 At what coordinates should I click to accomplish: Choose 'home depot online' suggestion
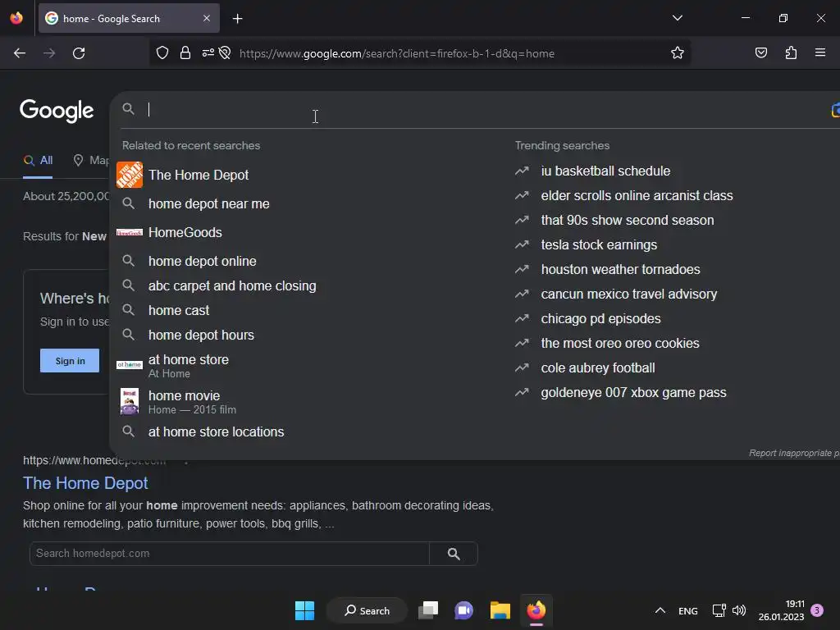click(x=203, y=262)
